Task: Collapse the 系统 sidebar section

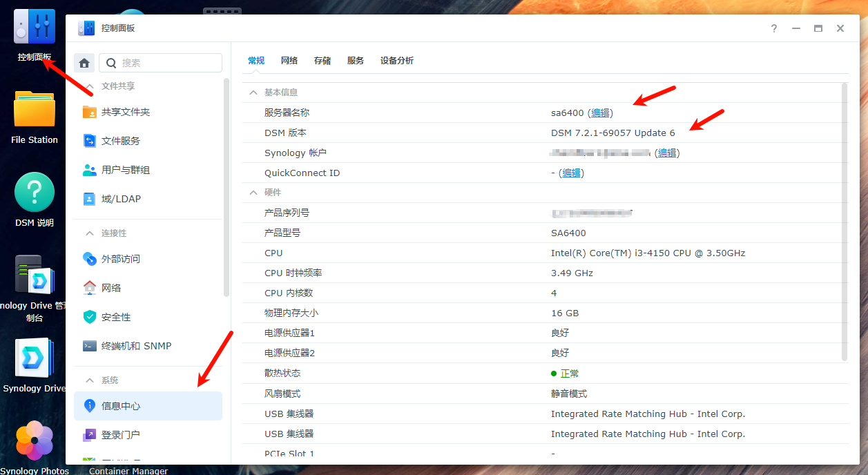Action: click(x=89, y=380)
